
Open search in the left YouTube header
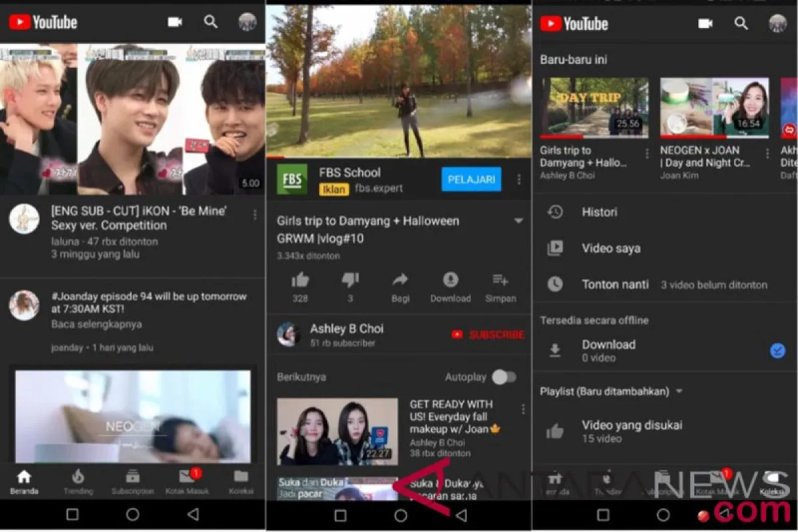[211, 22]
